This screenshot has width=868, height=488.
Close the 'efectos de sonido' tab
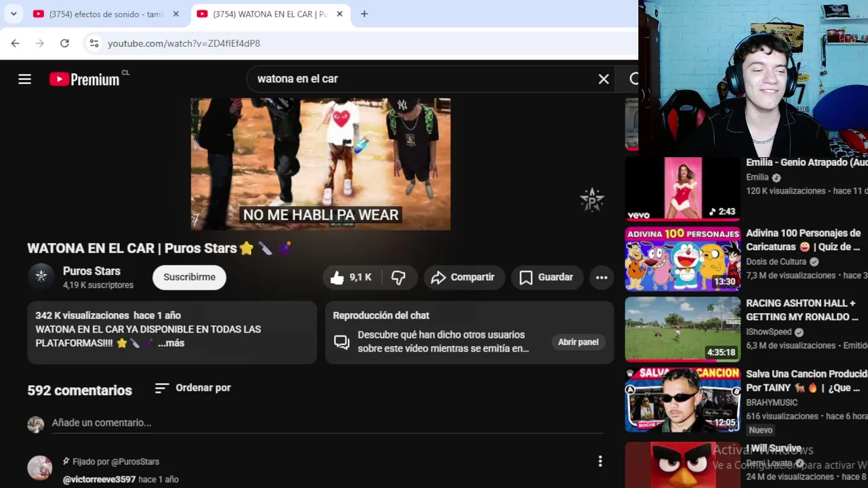[176, 14]
